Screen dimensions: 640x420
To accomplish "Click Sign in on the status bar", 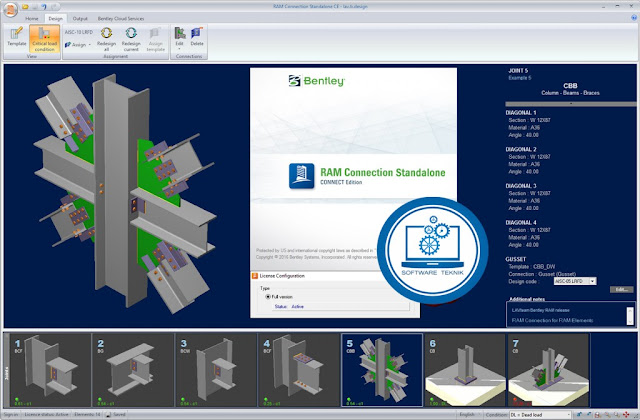I will 10,415.
